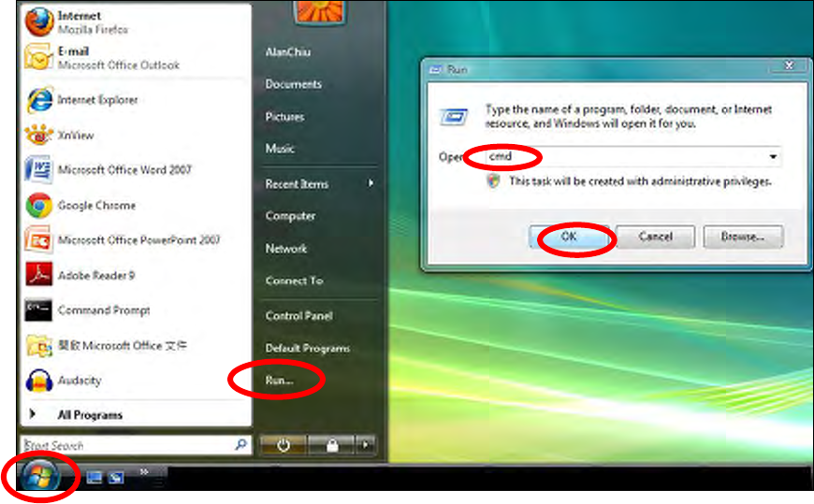
Task: Close the Run dialog
Action: [x=789, y=65]
